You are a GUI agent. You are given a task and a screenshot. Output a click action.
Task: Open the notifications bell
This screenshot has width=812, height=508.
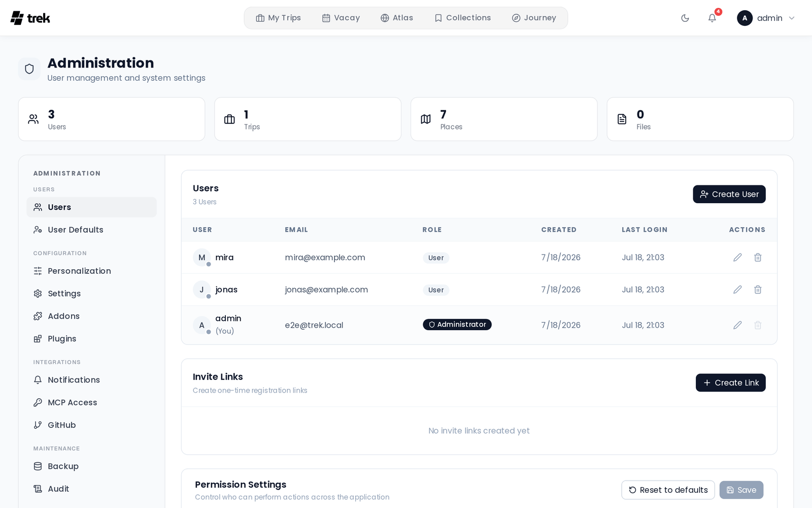point(712,18)
